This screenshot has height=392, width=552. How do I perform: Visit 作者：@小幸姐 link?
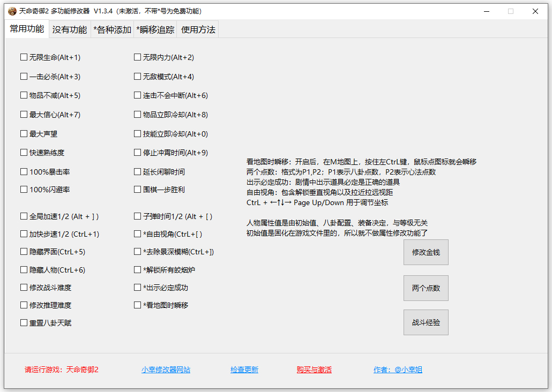pyautogui.click(x=398, y=370)
